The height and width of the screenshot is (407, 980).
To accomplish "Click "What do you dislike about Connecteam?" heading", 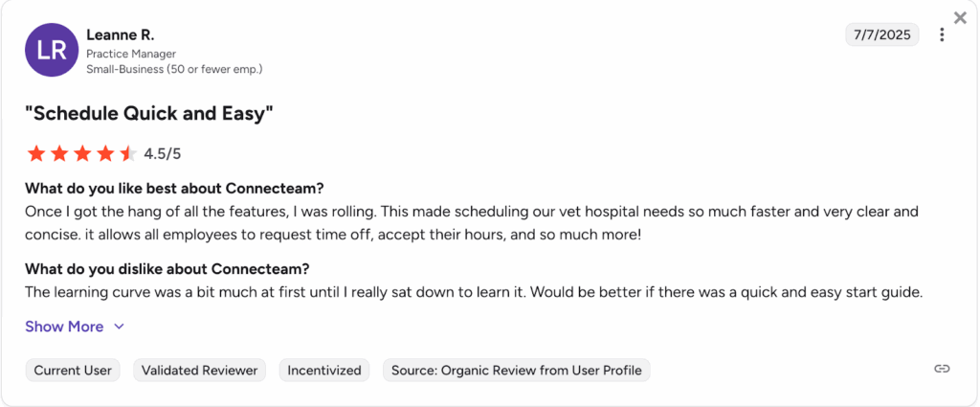I will click(167, 269).
